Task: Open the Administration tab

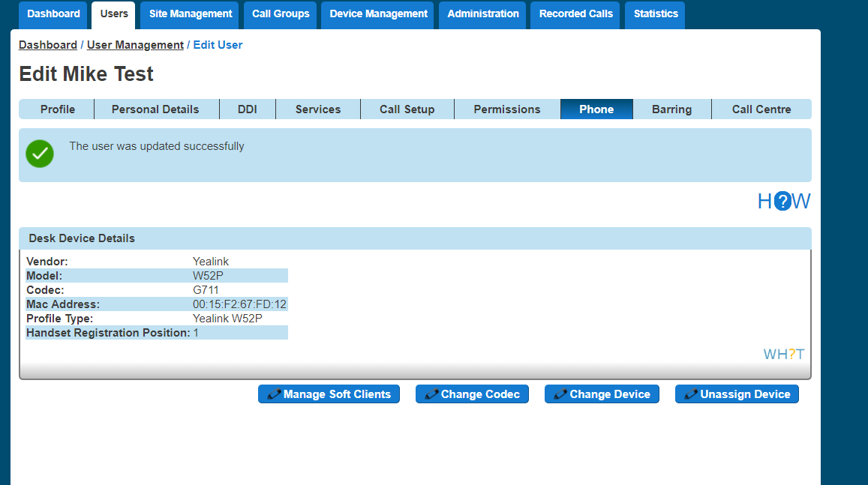Action: (x=482, y=14)
